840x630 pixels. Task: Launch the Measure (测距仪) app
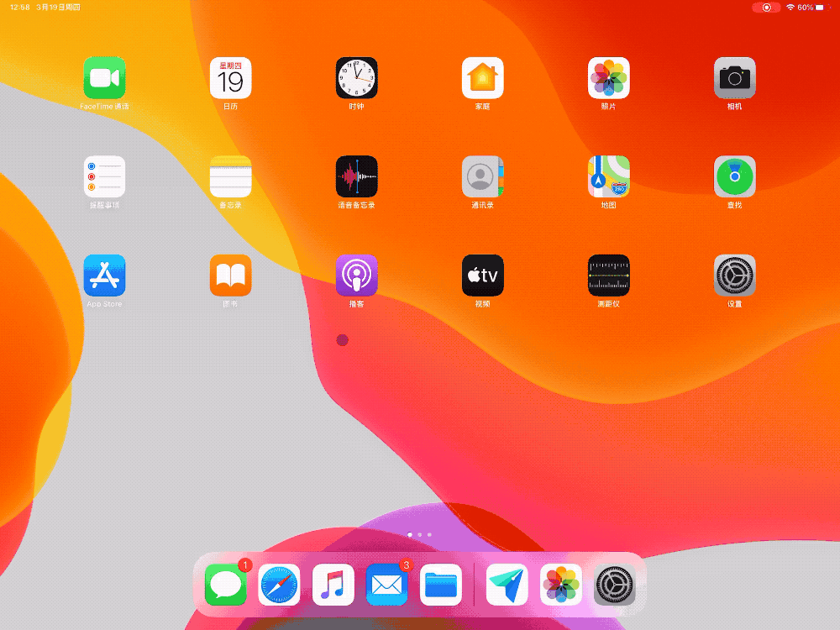click(x=608, y=275)
